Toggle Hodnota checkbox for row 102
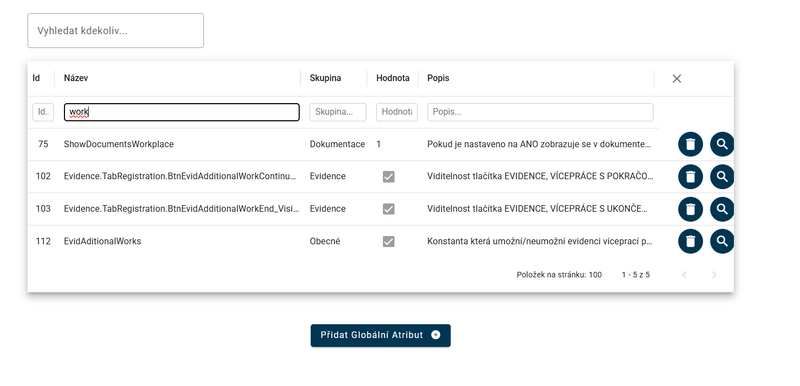Screen dimensions: 800x386 [x=389, y=177]
